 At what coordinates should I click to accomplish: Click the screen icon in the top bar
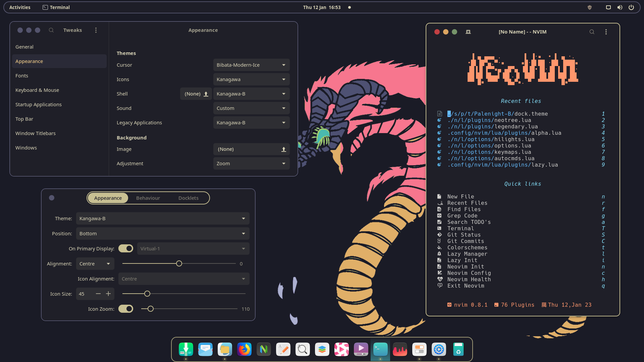tap(608, 7)
